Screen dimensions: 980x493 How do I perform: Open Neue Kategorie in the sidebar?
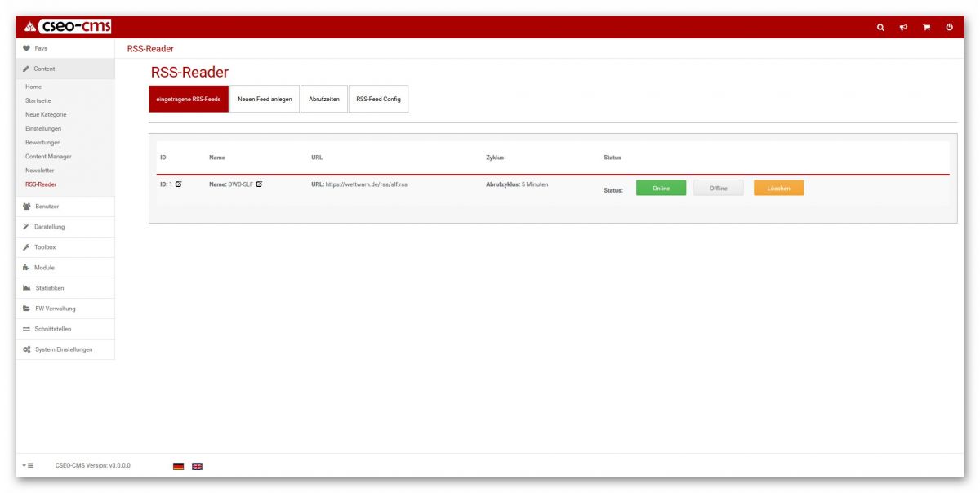[46, 114]
